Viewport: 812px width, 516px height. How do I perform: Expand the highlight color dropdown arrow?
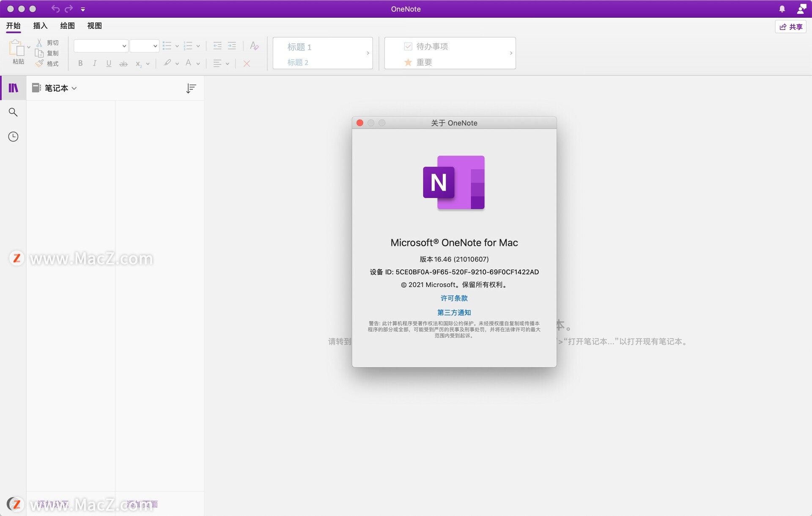[x=177, y=64]
